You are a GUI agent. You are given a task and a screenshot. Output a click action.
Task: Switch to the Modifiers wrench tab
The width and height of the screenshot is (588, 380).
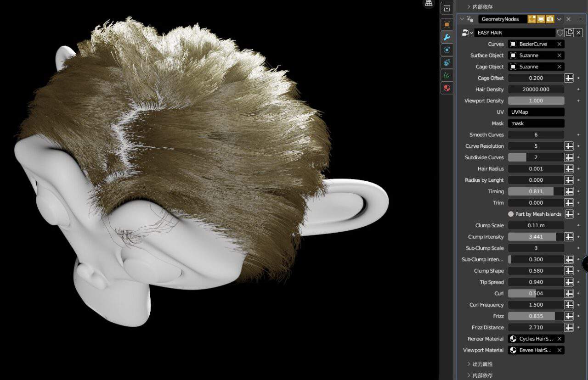[x=447, y=37]
